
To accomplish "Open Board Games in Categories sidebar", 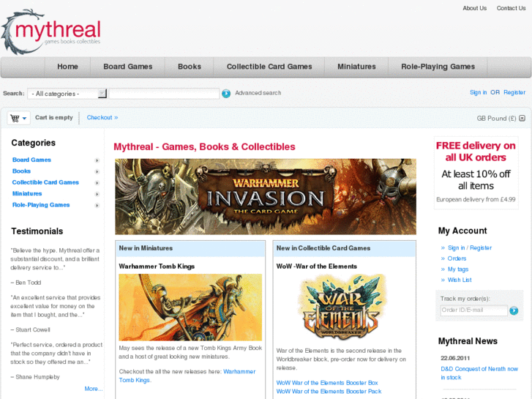I will 31,160.
